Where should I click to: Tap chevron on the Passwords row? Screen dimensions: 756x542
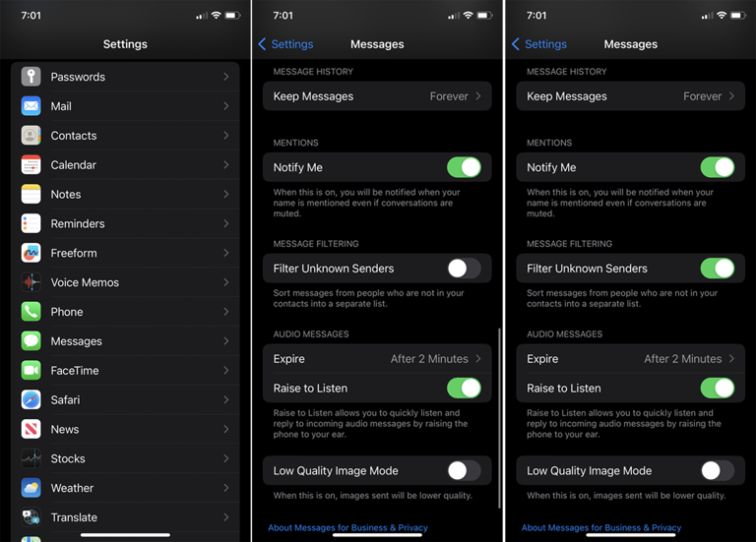(x=226, y=77)
